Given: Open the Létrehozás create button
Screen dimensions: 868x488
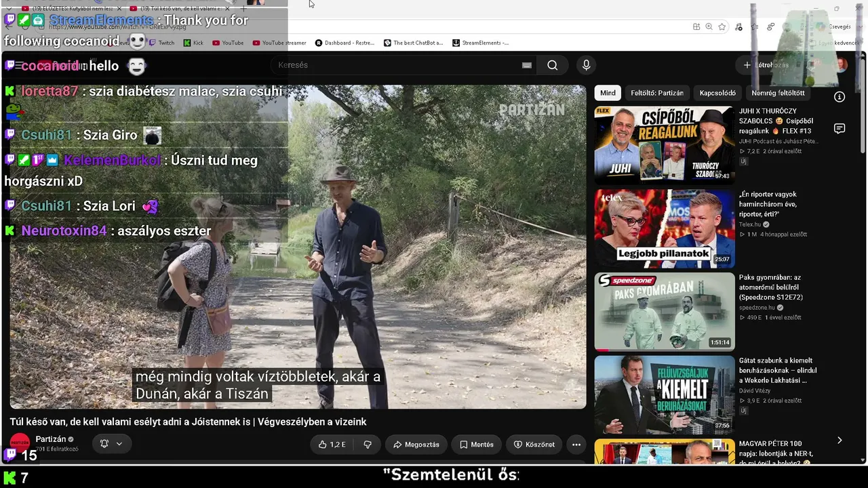Looking at the screenshot, I should click(x=766, y=65).
